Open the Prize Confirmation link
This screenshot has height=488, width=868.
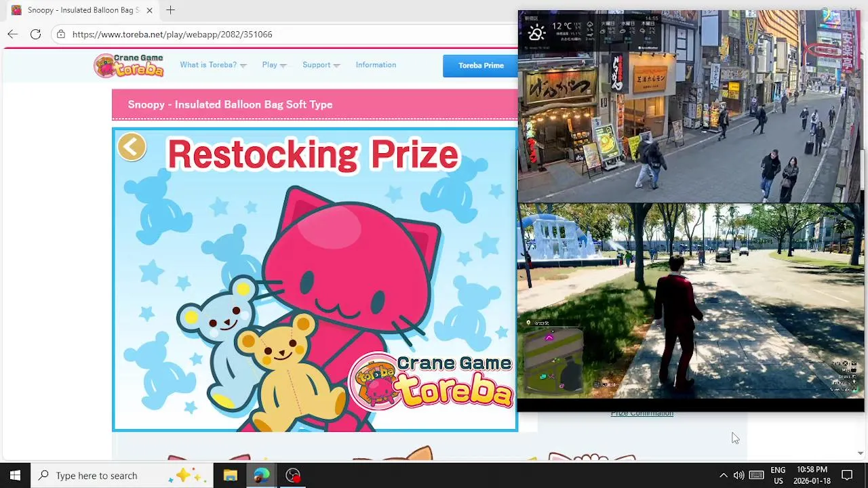click(x=642, y=413)
